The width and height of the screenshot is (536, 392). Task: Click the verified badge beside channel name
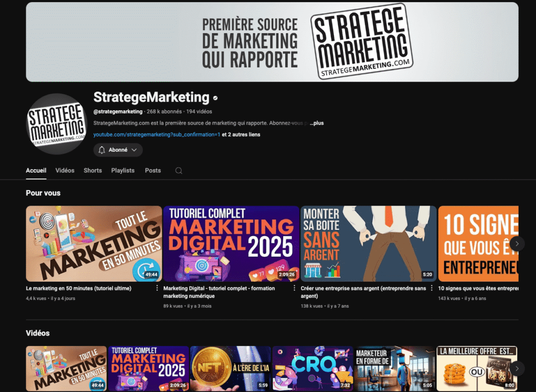(x=215, y=98)
